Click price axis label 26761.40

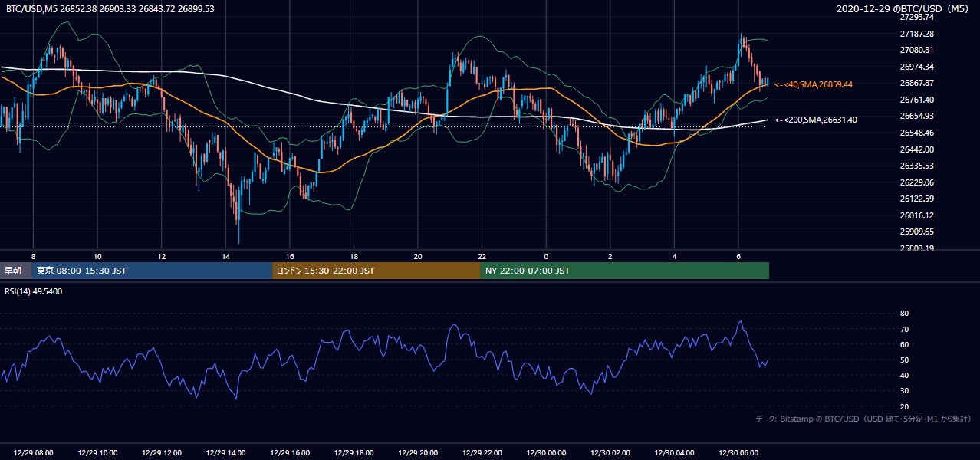[916, 100]
